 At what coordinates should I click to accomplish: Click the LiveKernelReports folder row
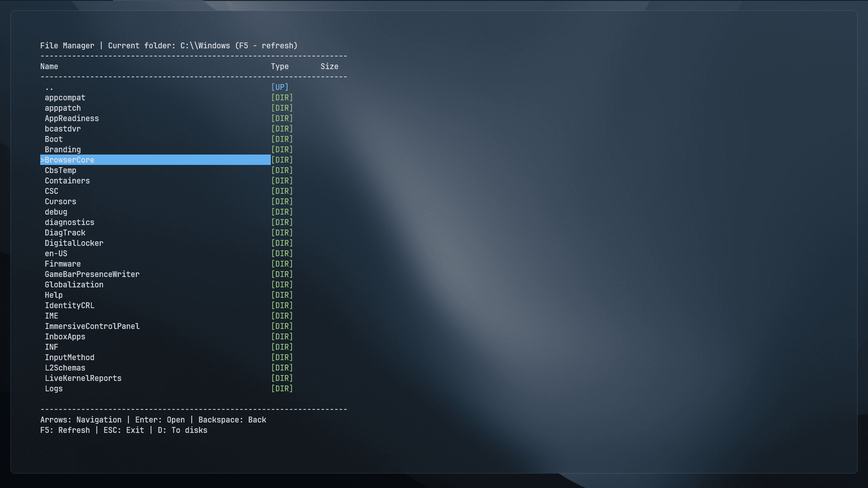pyautogui.click(x=83, y=378)
